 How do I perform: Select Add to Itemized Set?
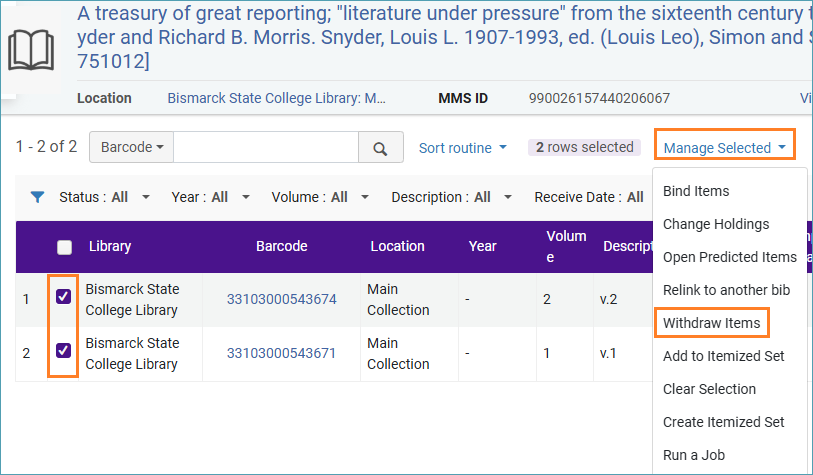point(723,356)
